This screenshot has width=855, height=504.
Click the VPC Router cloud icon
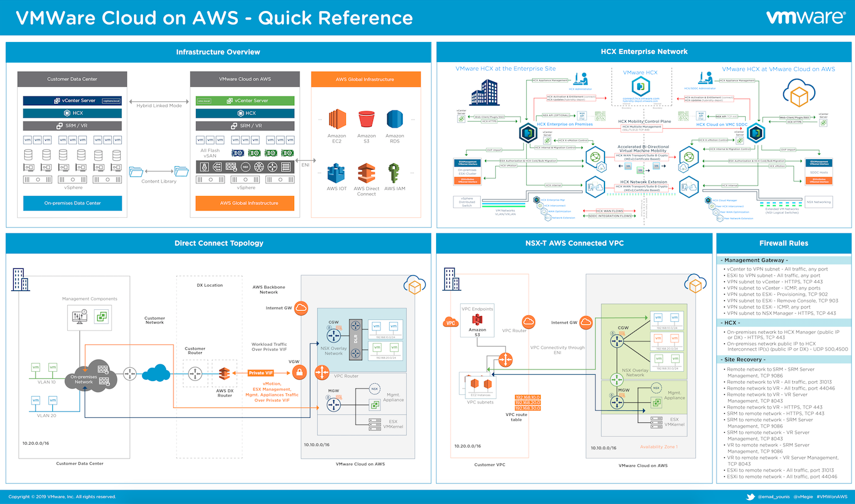529,322
